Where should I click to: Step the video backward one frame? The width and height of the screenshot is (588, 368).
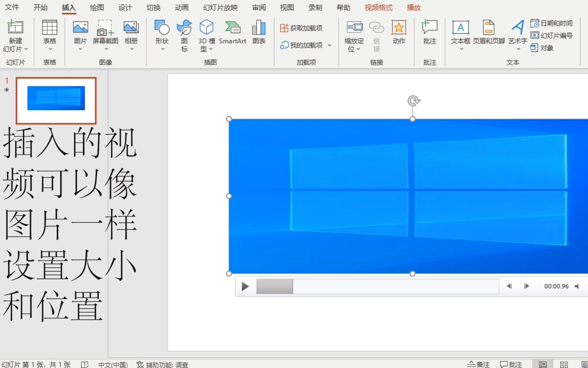point(509,286)
